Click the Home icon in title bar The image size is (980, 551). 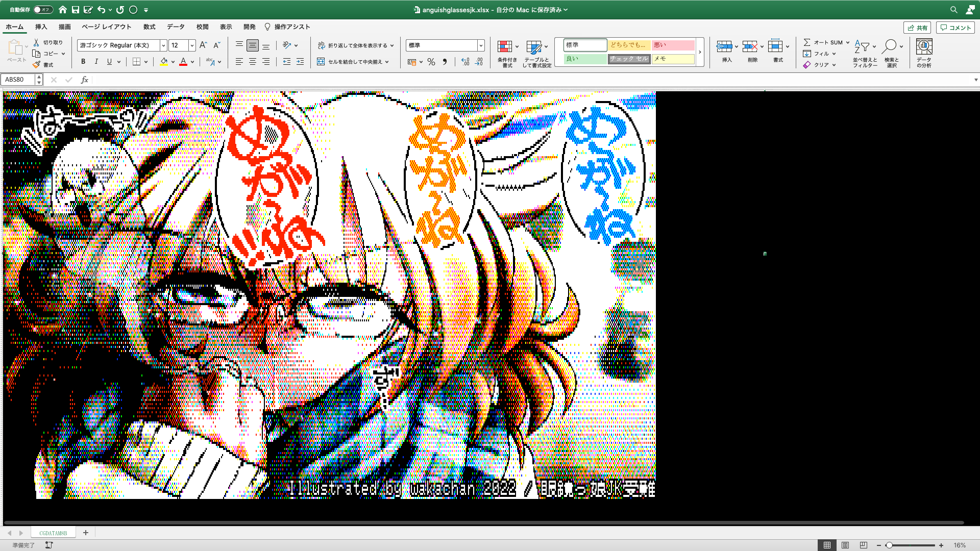63,10
